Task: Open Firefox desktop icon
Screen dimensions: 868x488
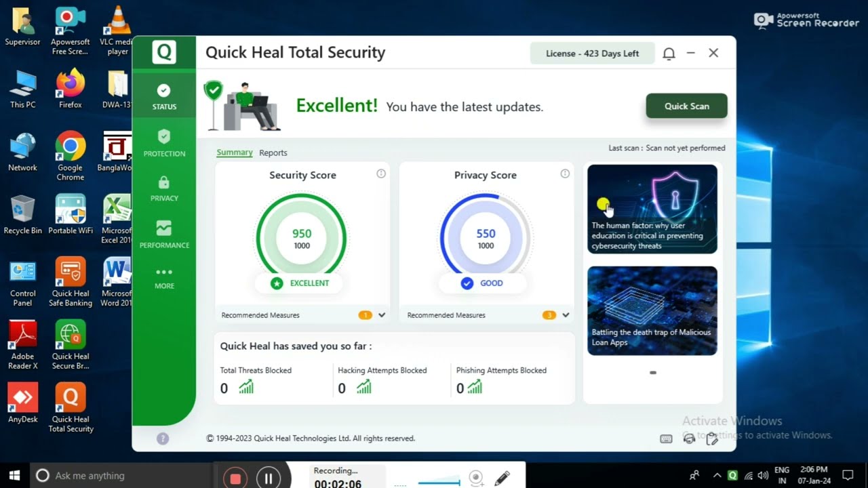Action: pos(71,89)
